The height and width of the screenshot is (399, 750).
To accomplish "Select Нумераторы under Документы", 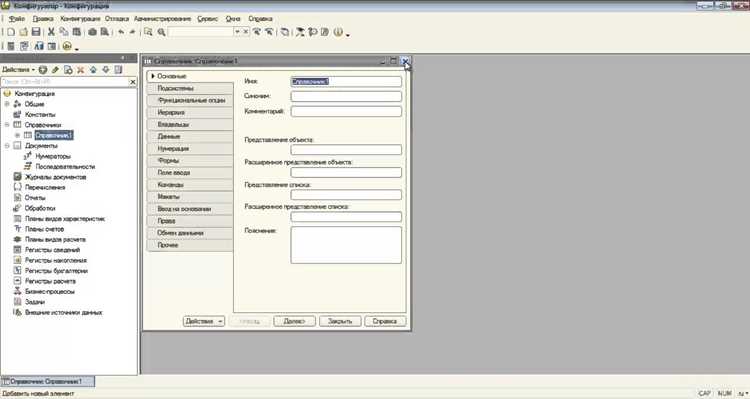I will (x=53, y=156).
